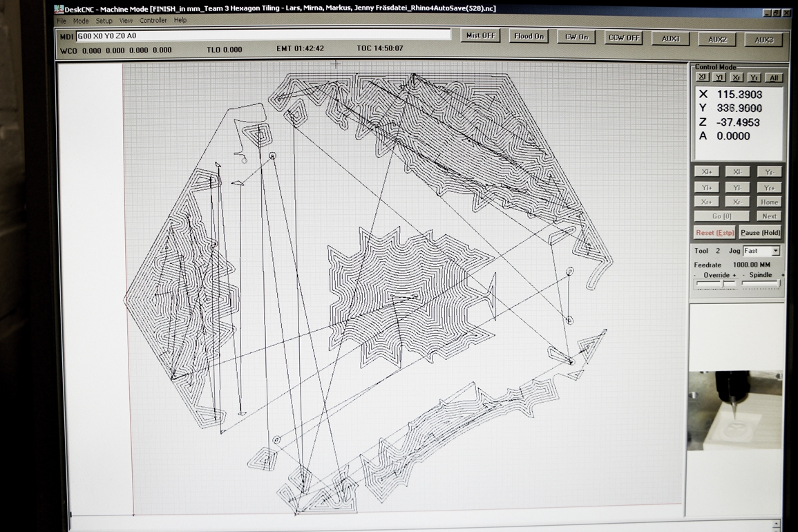Jog with the Yl- button
This screenshot has height=532, width=798.
click(737, 187)
